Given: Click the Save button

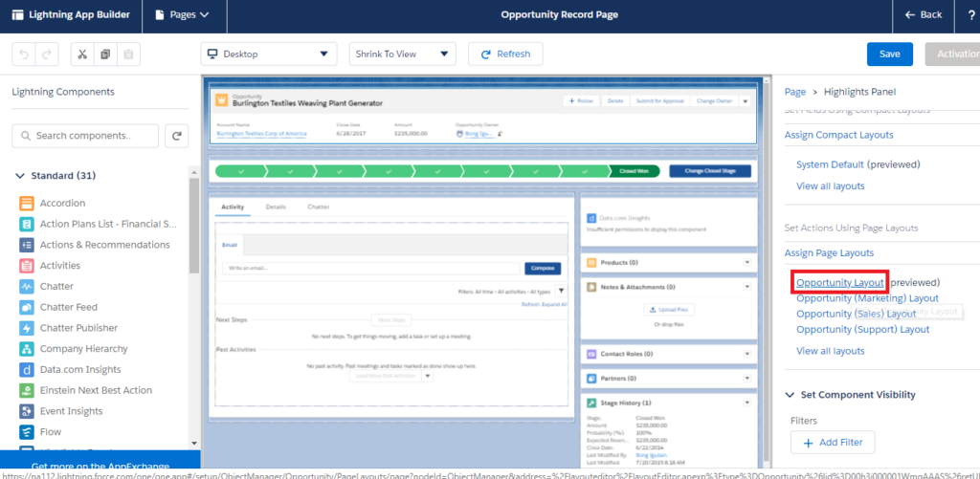Looking at the screenshot, I should click(x=889, y=54).
